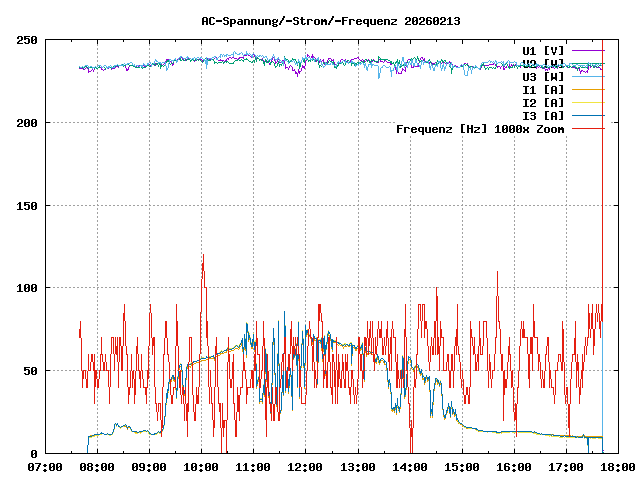Select the U1 [V] legend label
640x480 pixels.
pos(543,50)
